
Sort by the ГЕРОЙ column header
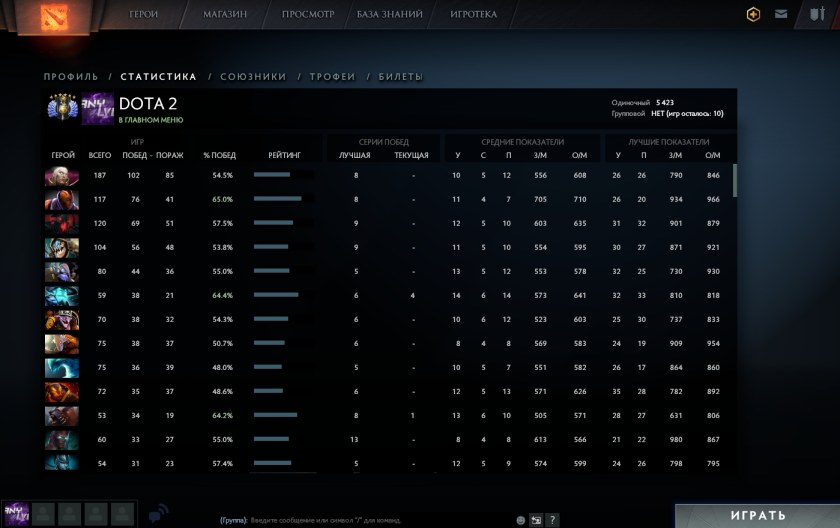pos(63,155)
